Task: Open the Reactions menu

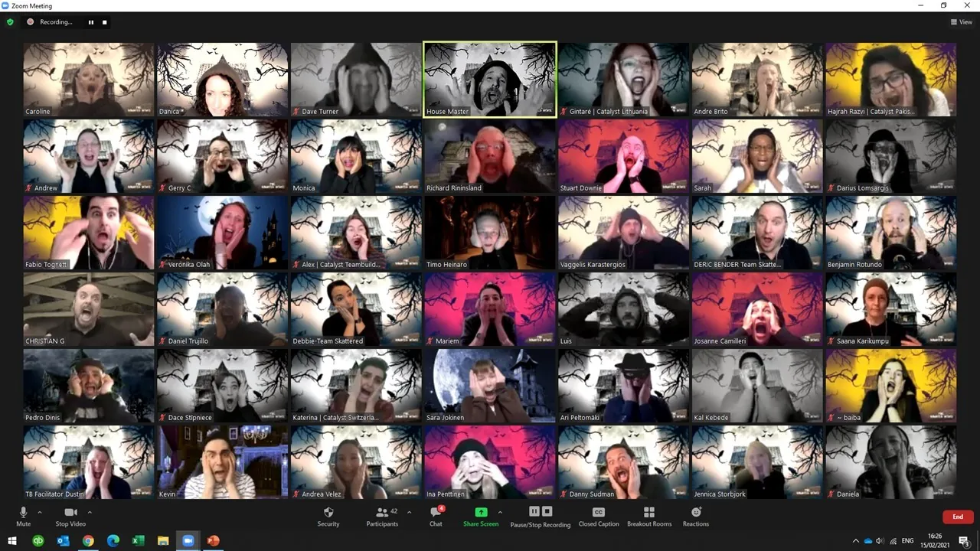Action: pyautogui.click(x=696, y=517)
